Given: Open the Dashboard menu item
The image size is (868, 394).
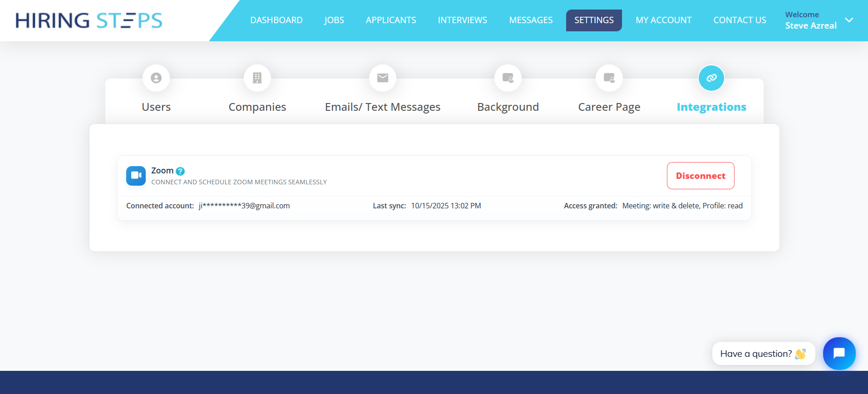Looking at the screenshot, I should [x=276, y=20].
